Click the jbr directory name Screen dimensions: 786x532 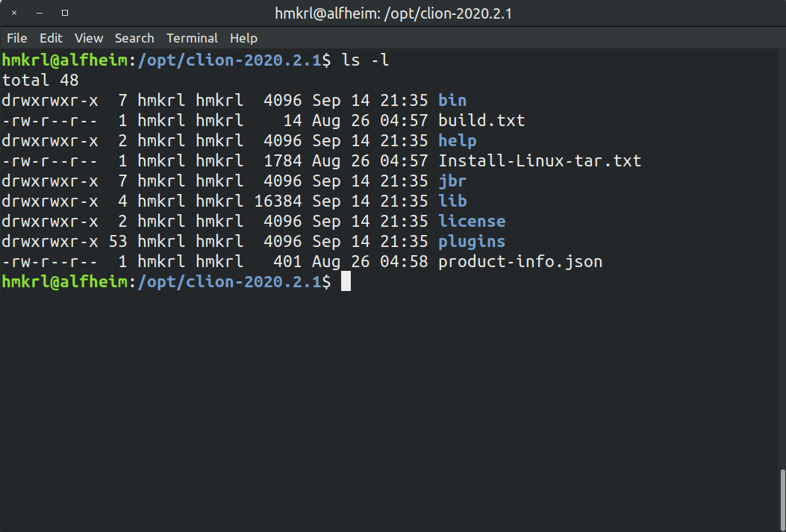point(452,181)
